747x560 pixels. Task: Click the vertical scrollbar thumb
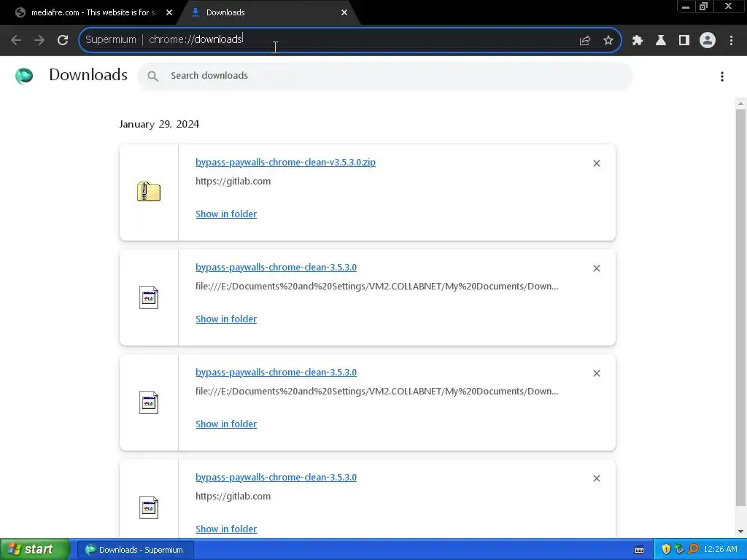click(740, 307)
